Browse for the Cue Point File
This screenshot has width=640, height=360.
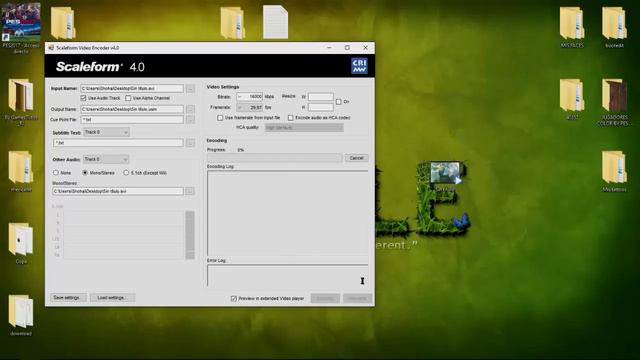pos(190,120)
